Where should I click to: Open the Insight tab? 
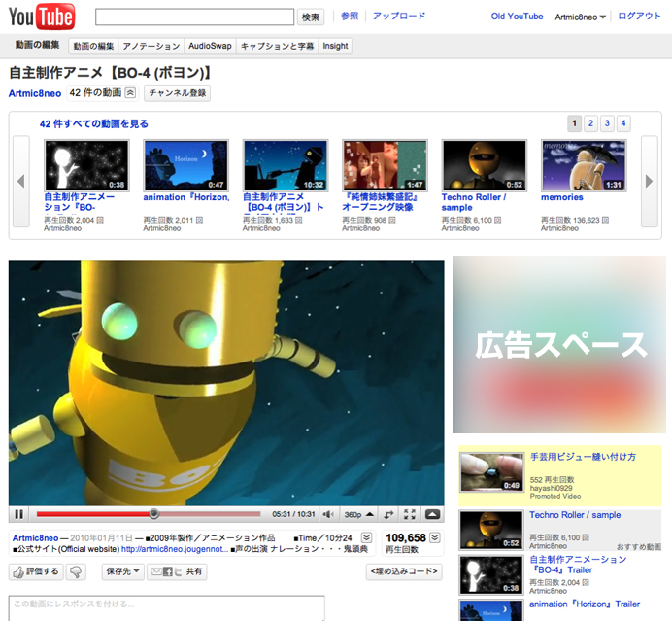[335, 46]
